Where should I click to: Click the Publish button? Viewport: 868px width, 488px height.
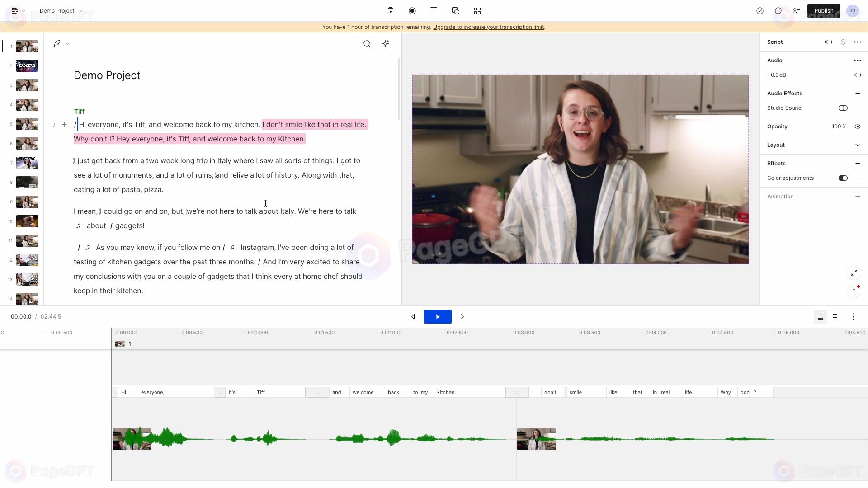click(823, 10)
